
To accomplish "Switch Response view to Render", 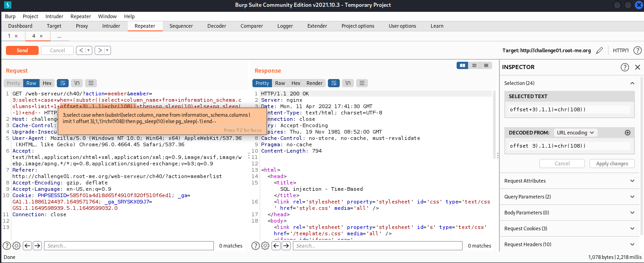I will 314,83.
